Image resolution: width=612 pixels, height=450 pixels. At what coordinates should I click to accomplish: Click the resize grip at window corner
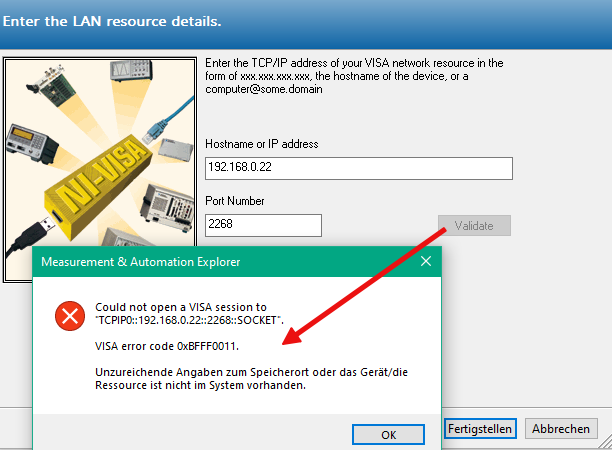pyautogui.click(x=605, y=443)
